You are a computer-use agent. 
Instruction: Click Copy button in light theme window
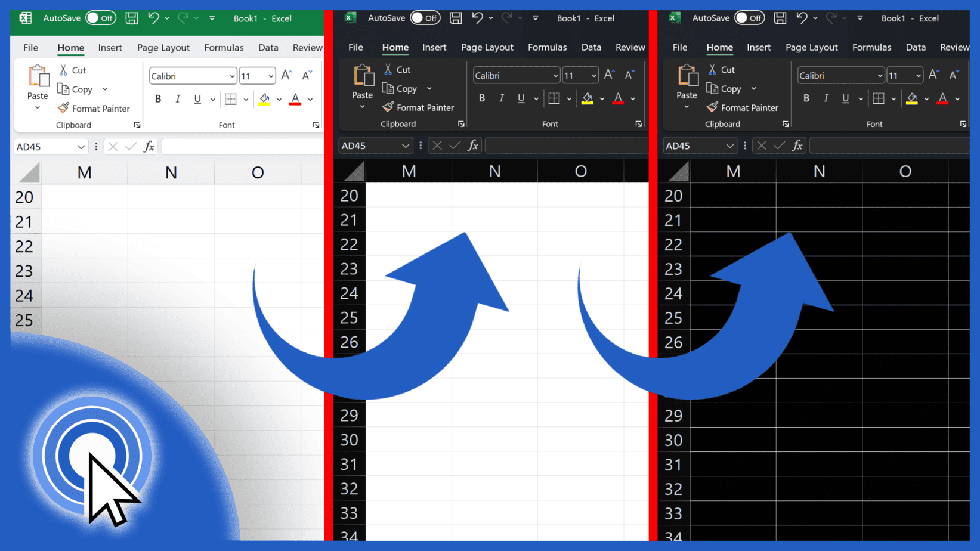tap(75, 89)
